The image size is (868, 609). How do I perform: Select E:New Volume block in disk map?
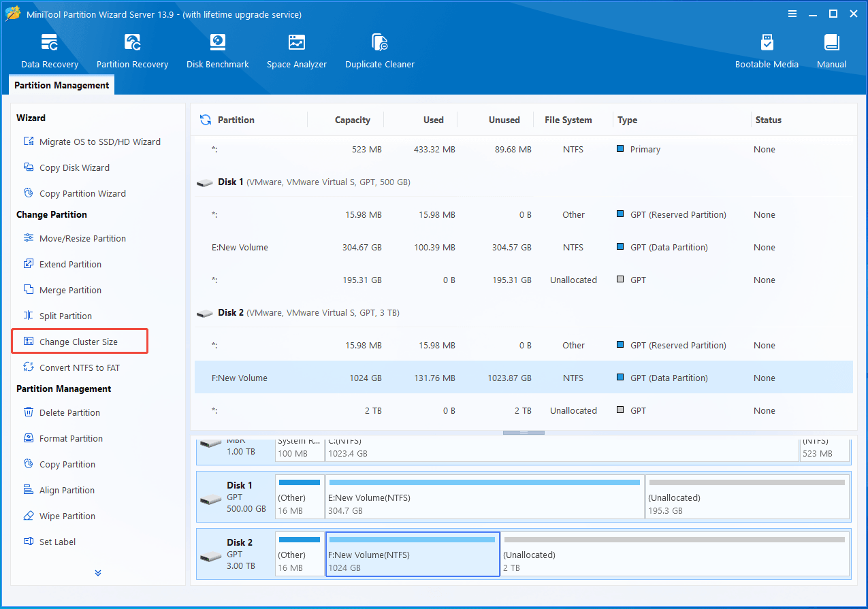point(485,497)
